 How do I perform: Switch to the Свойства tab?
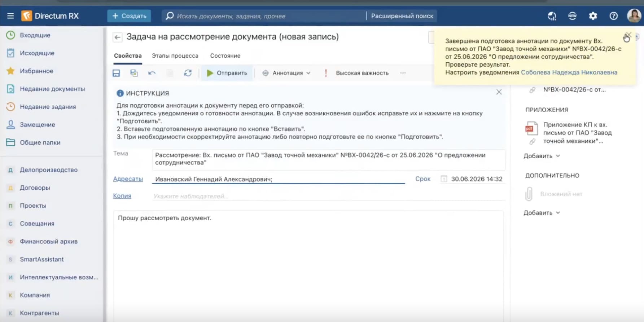[x=128, y=56]
